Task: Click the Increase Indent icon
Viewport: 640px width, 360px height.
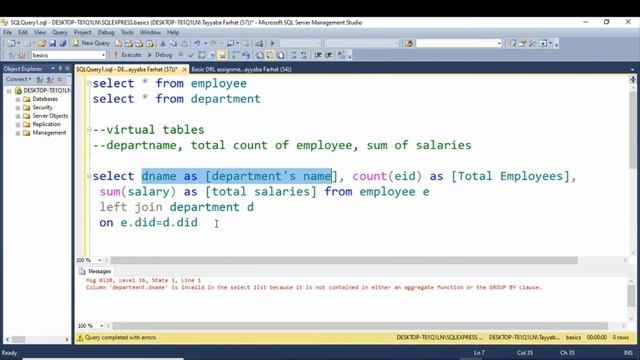Action: pos(329,55)
